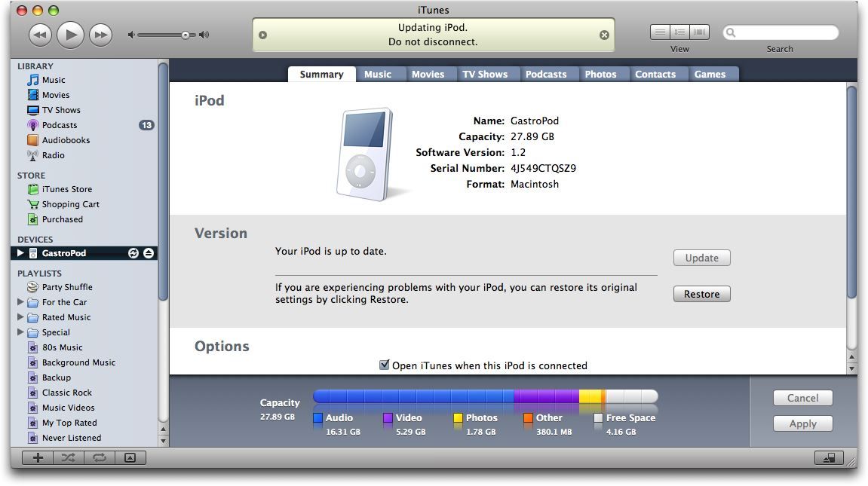Click the search magnifier icon
The image size is (868, 486).
pyautogui.click(x=732, y=32)
